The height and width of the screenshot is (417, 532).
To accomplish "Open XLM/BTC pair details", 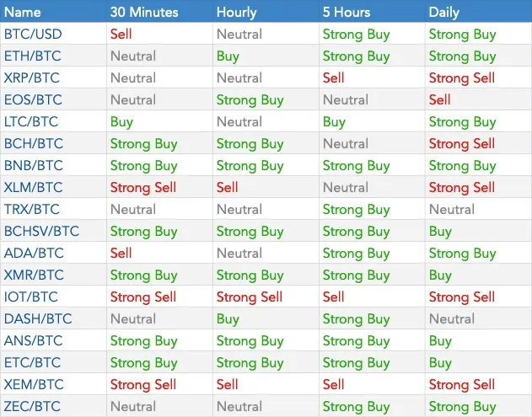I will coord(33,187).
